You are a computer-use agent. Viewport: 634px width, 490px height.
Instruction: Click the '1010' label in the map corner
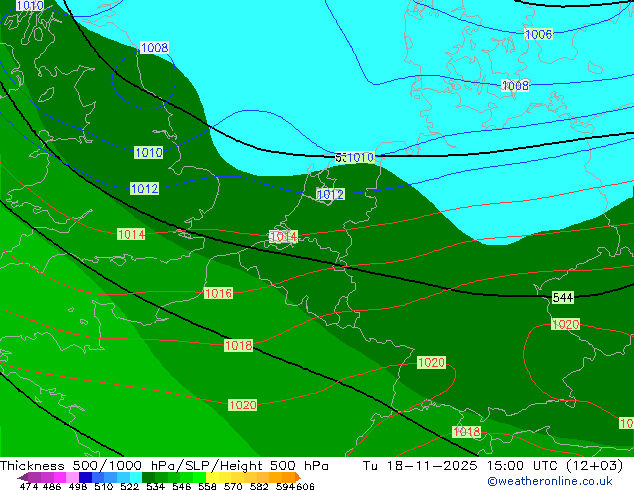[x=30, y=5]
